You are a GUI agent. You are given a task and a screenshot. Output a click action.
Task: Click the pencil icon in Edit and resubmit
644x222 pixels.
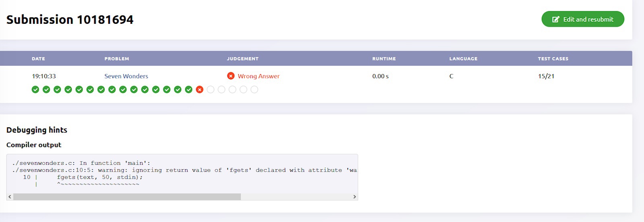pos(556,19)
